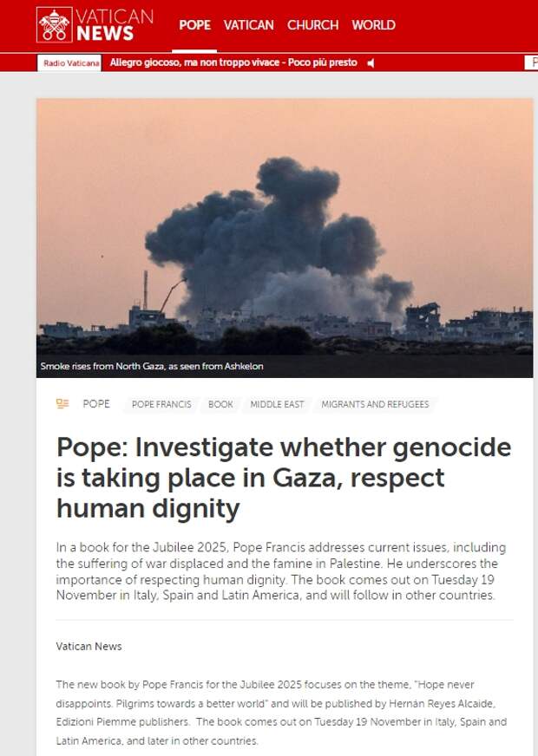538x756 pixels.
Task: Select the POPE FRANCIS tag
Action: tap(161, 405)
